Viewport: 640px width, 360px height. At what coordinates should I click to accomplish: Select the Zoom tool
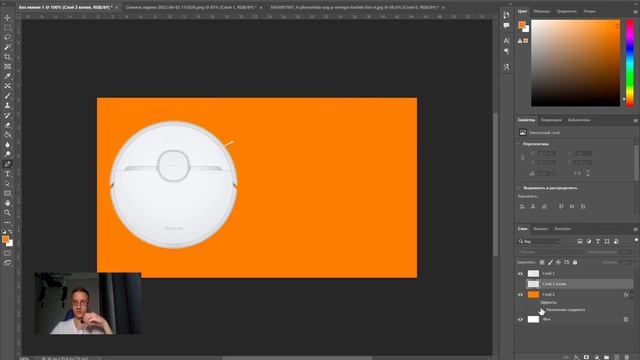pyautogui.click(x=7, y=213)
